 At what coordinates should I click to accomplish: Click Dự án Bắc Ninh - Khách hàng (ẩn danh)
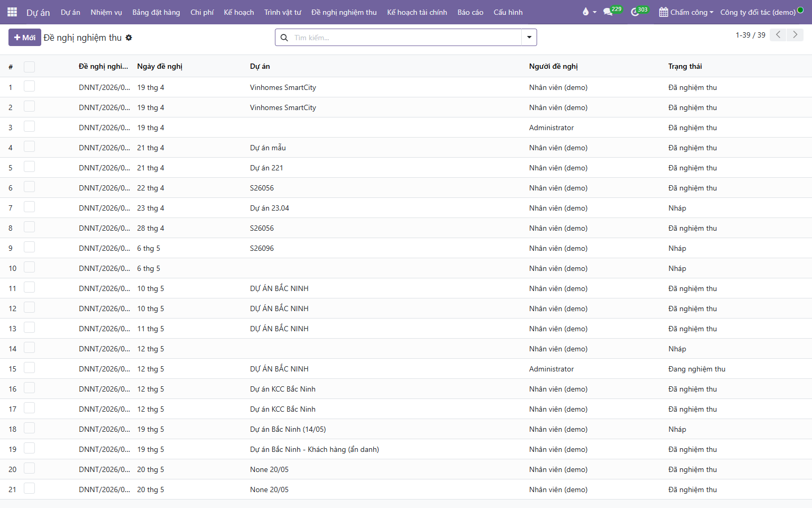pyautogui.click(x=315, y=449)
